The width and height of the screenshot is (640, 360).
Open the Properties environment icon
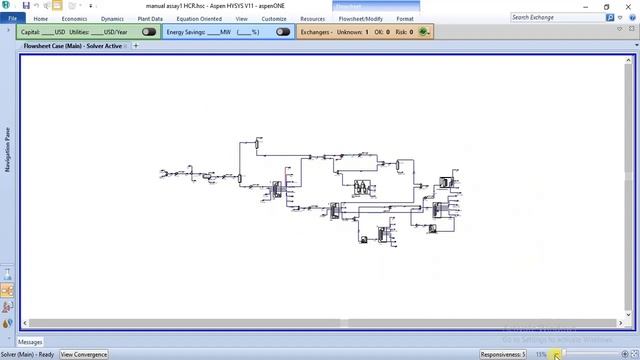(7, 274)
